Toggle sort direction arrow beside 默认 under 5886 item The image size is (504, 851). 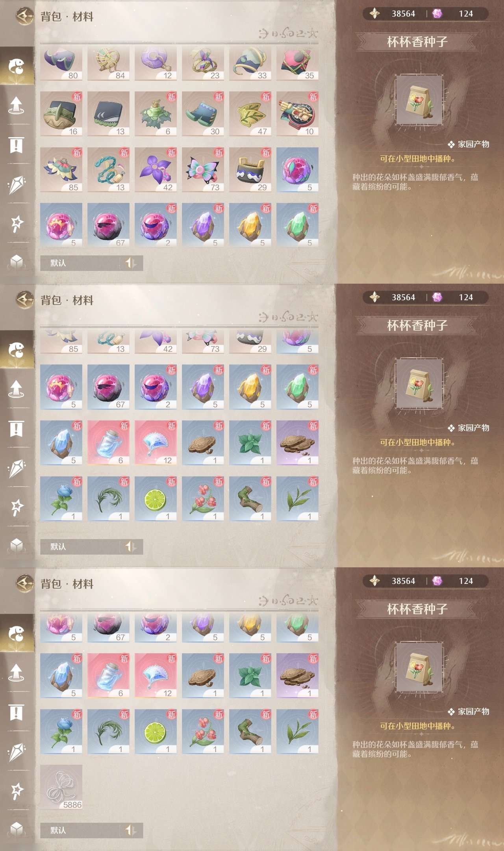click(x=130, y=830)
